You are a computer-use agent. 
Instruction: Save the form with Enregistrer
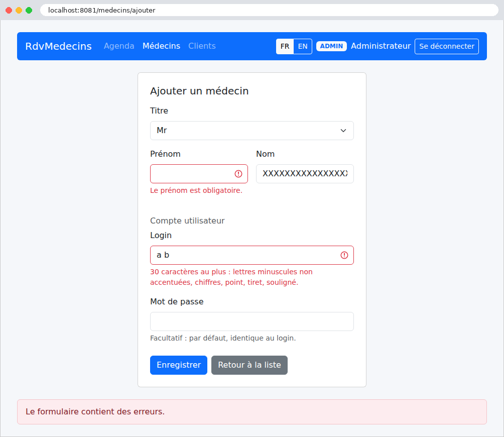(178, 365)
